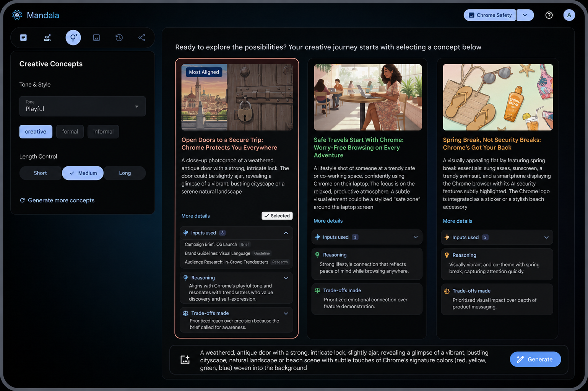Expand Inputs used in Safe Travels card
The height and width of the screenshot is (391, 588).
pos(416,237)
